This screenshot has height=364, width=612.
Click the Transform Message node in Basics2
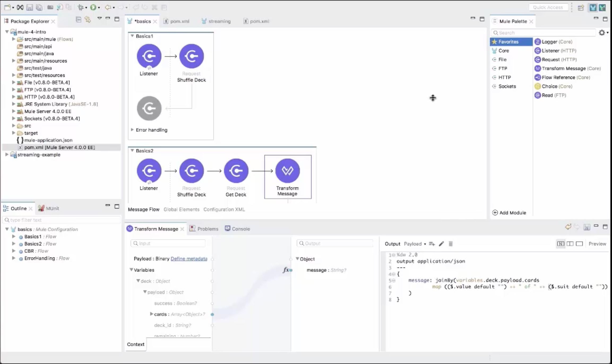pos(287,171)
